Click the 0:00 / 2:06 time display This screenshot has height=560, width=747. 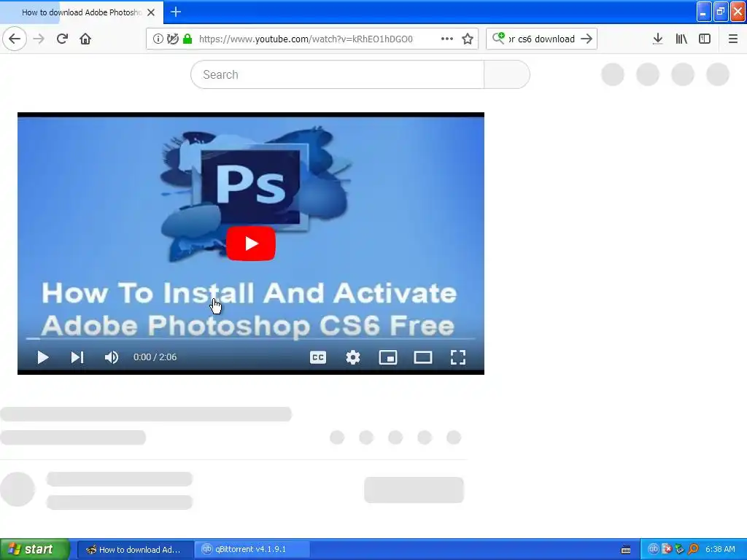[x=155, y=357]
